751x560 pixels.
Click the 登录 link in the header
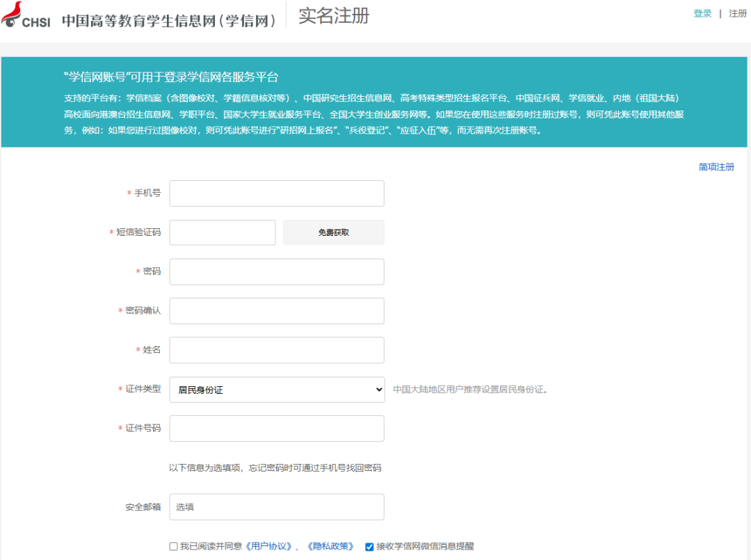pos(702,13)
